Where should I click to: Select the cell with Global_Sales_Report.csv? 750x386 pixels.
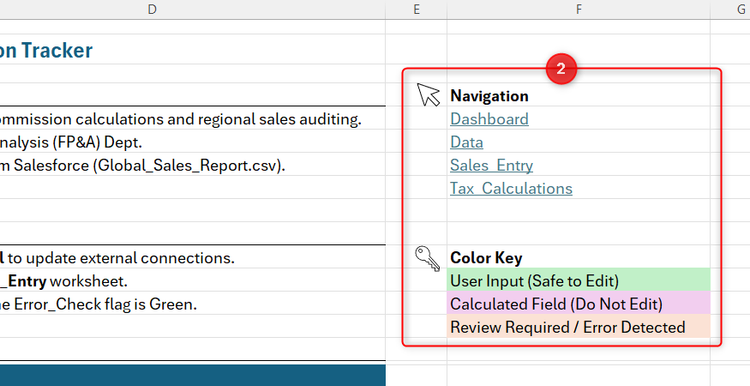tap(193, 165)
